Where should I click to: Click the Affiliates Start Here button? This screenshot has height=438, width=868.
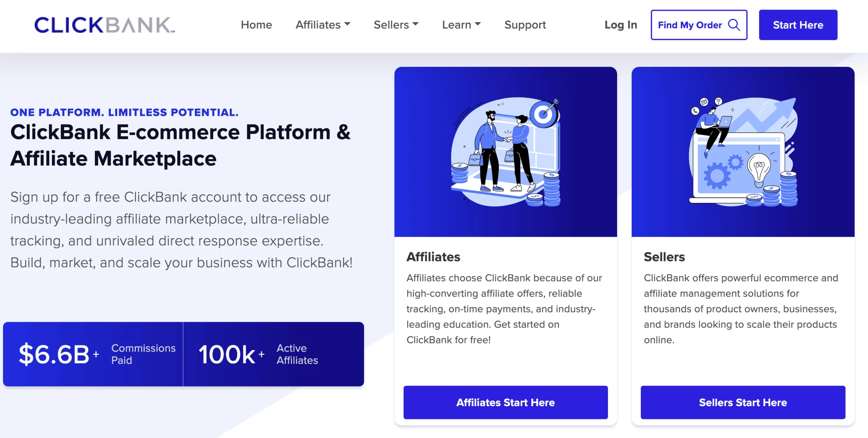pyautogui.click(x=506, y=402)
